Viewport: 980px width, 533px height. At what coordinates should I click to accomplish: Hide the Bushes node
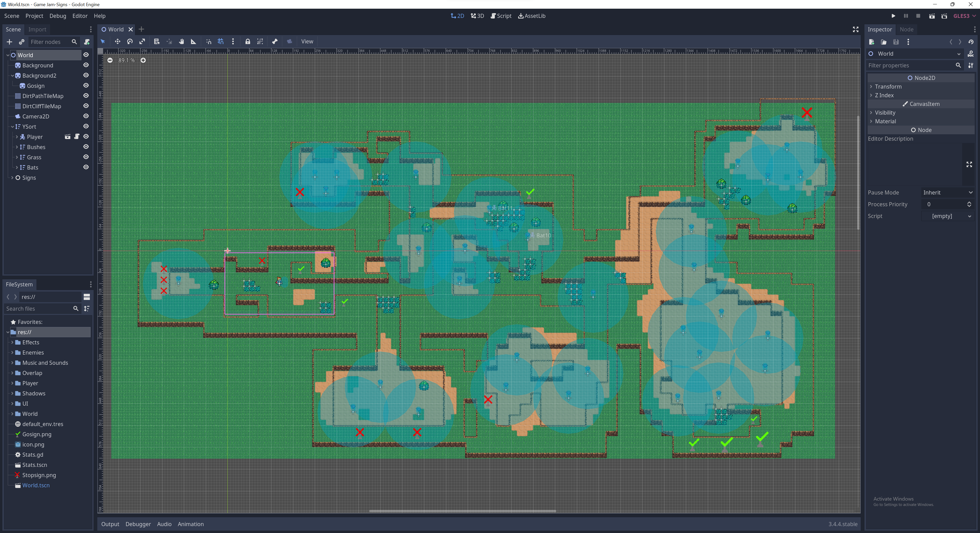click(86, 147)
